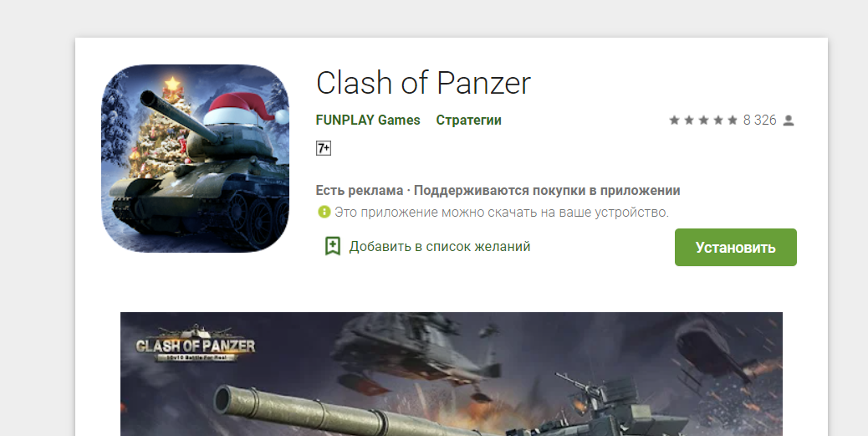Screen dimensions: 868x436
Task: Select the first rating star
Action: 674,121
